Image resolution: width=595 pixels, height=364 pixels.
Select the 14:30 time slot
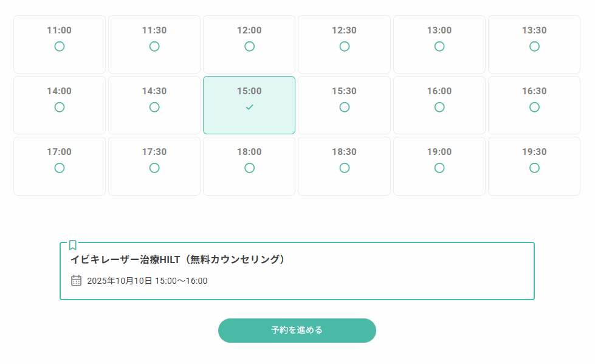coord(154,105)
